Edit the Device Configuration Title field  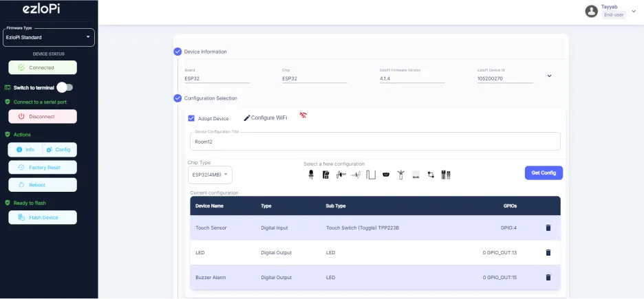click(376, 142)
